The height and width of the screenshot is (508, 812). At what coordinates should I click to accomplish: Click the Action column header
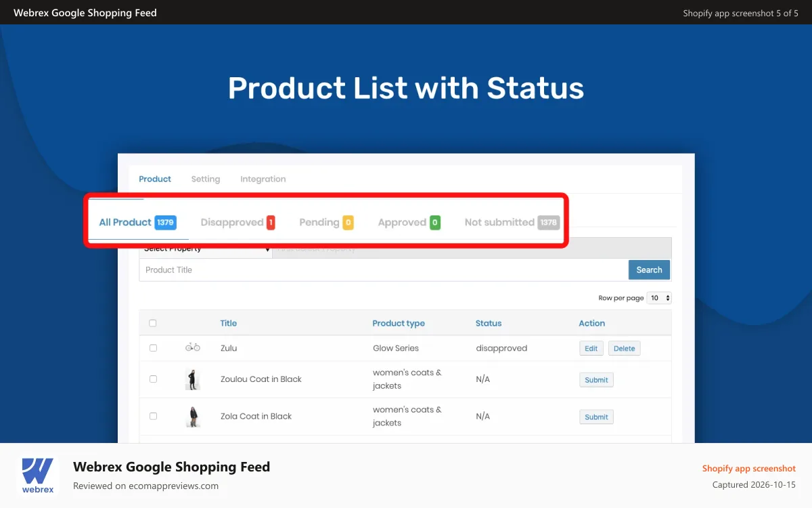point(592,323)
